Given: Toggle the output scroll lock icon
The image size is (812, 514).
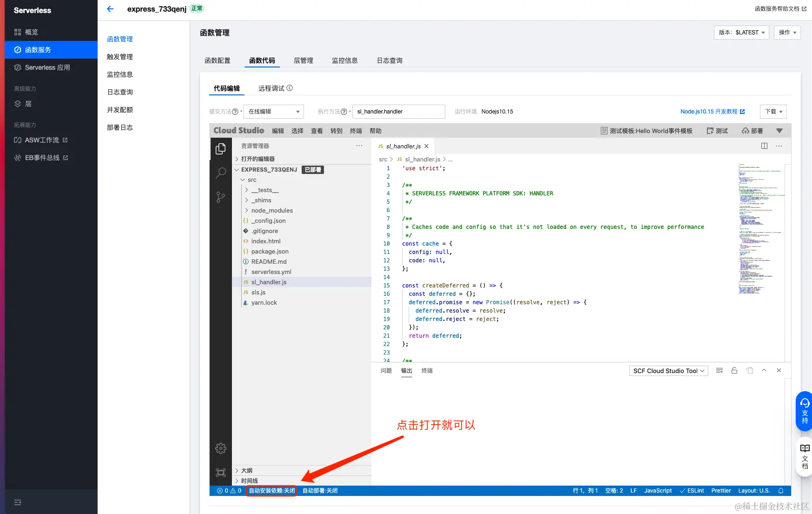Looking at the screenshot, I should point(734,371).
